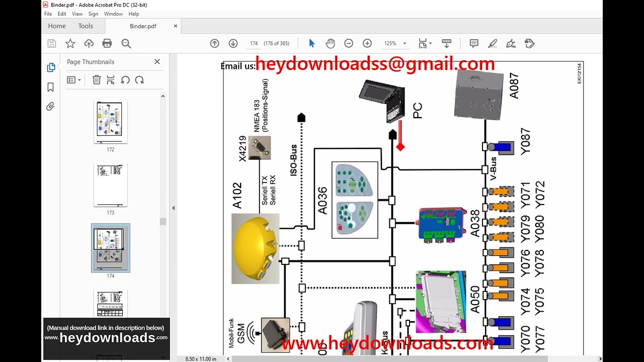Click the Page Thumbnails panel title
The width and height of the screenshot is (644, 362).
click(x=91, y=62)
